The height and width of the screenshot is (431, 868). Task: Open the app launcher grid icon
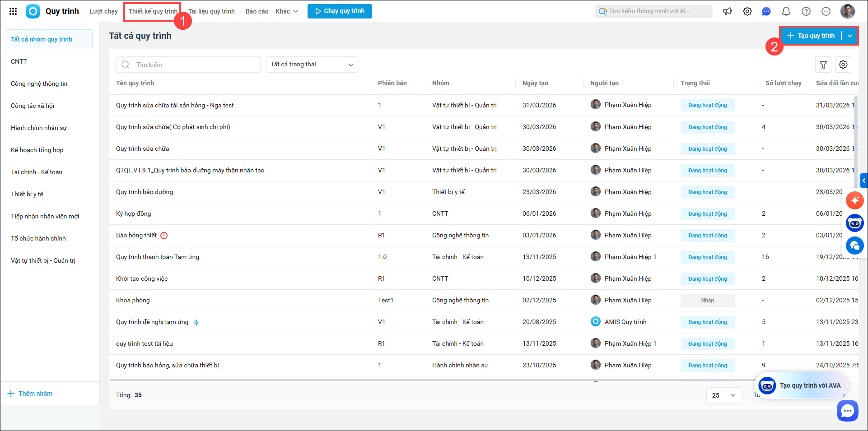click(x=13, y=11)
